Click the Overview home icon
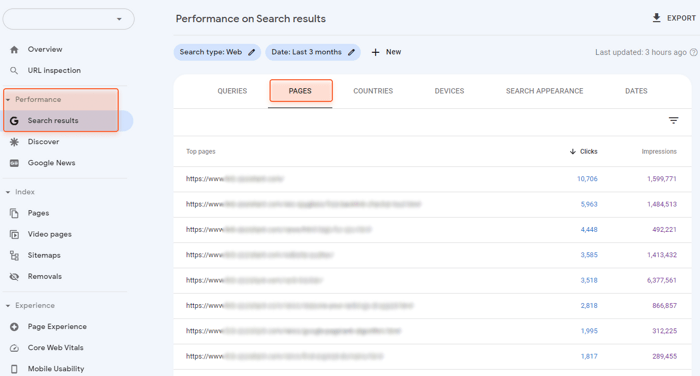 click(x=14, y=50)
